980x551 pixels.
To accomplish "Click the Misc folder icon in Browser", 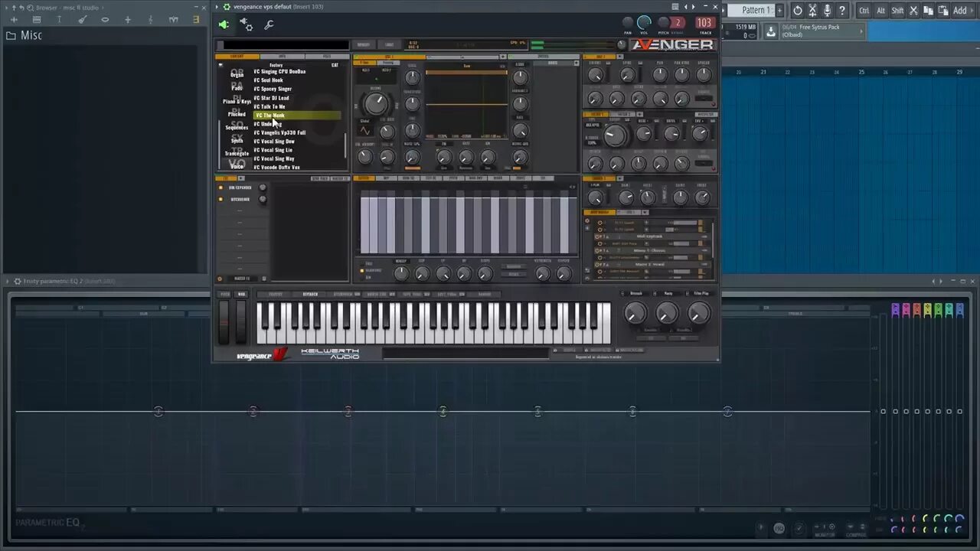I will click(x=11, y=35).
